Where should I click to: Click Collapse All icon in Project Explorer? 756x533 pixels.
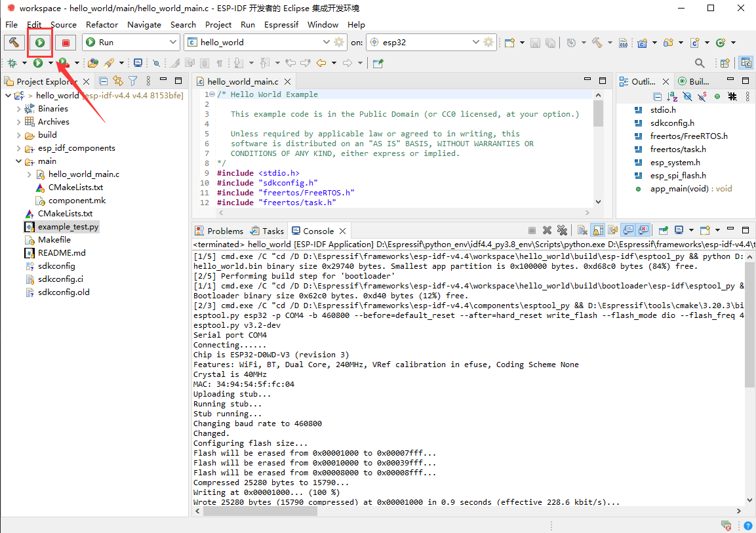point(103,81)
